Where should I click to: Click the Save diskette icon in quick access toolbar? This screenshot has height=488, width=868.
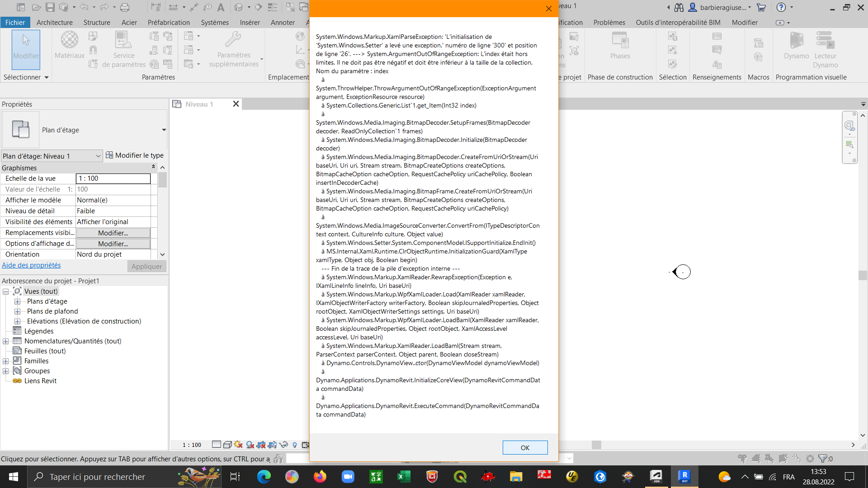point(50,7)
